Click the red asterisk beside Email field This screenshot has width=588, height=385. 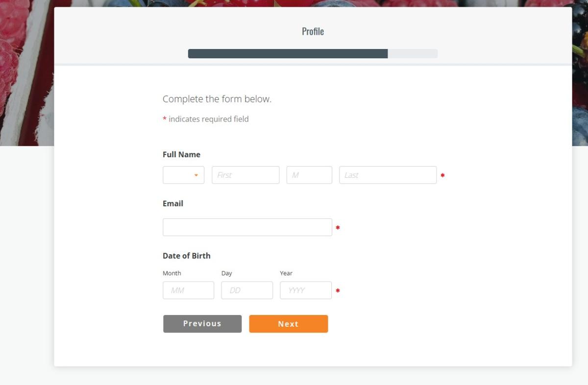[338, 228]
